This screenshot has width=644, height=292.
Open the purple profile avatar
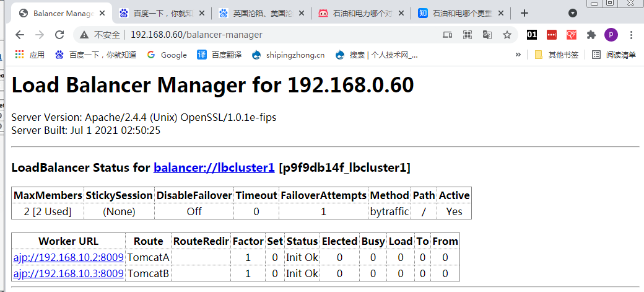pyautogui.click(x=611, y=35)
